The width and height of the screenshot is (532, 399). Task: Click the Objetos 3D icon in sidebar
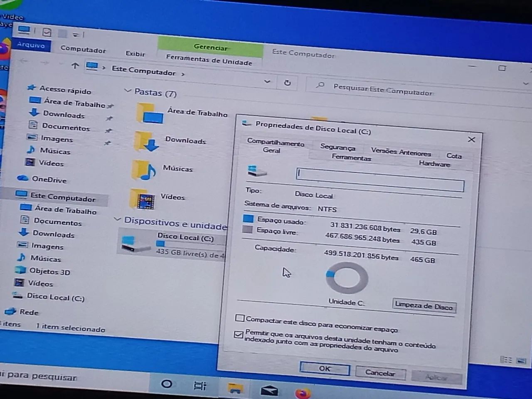click(x=20, y=270)
